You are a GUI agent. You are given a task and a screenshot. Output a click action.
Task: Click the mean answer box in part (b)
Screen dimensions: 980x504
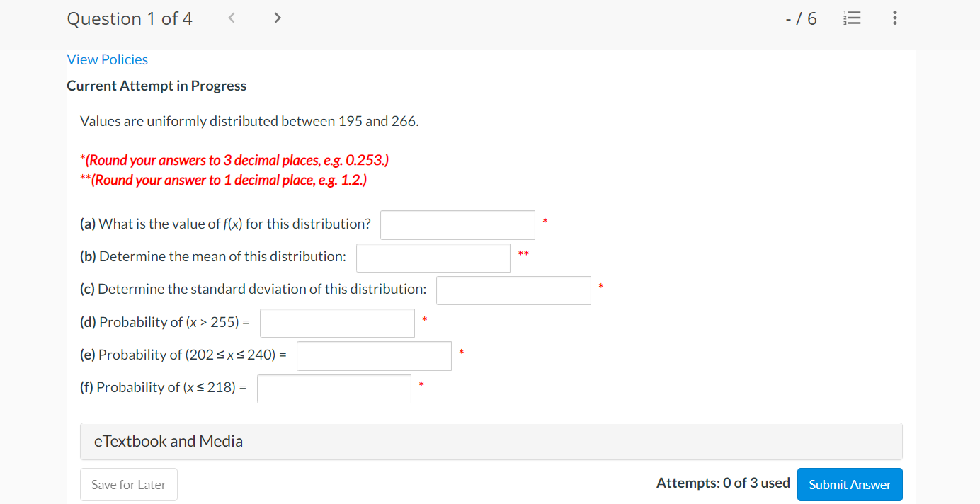click(x=433, y=257)
